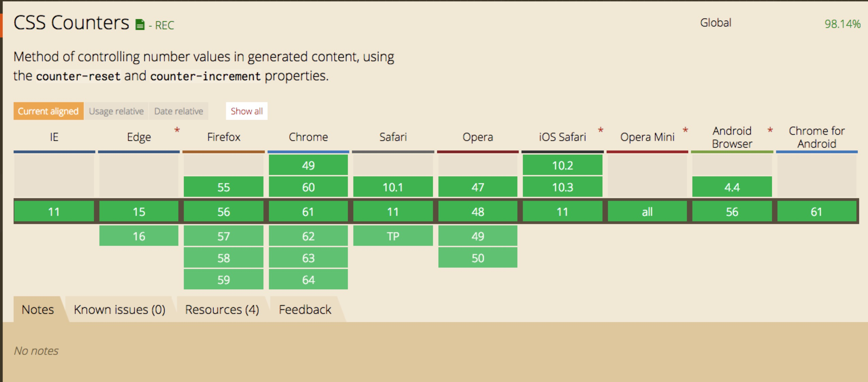
Task: Click the REC status link
Action: click(164, 25)
